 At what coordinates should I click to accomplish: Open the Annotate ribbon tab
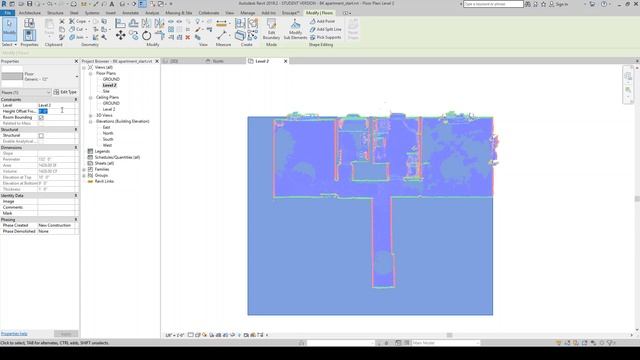tap(131, 13)
